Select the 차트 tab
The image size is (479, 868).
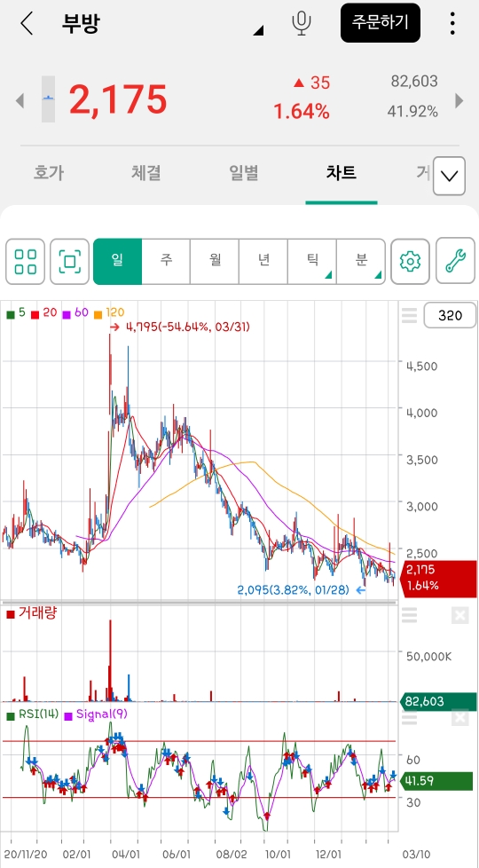click(x=342, y=173)
